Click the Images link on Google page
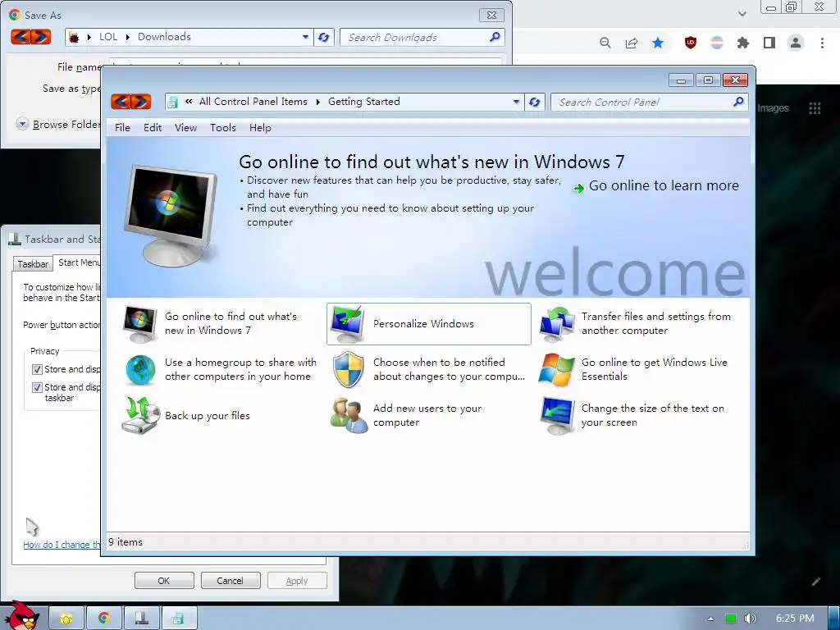 tap(773, 107)
